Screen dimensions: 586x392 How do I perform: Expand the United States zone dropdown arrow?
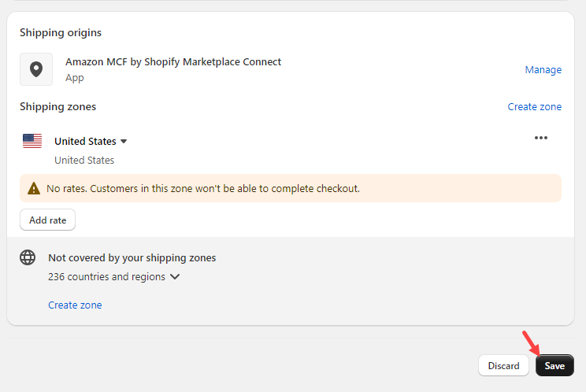(x=124, y=142)
